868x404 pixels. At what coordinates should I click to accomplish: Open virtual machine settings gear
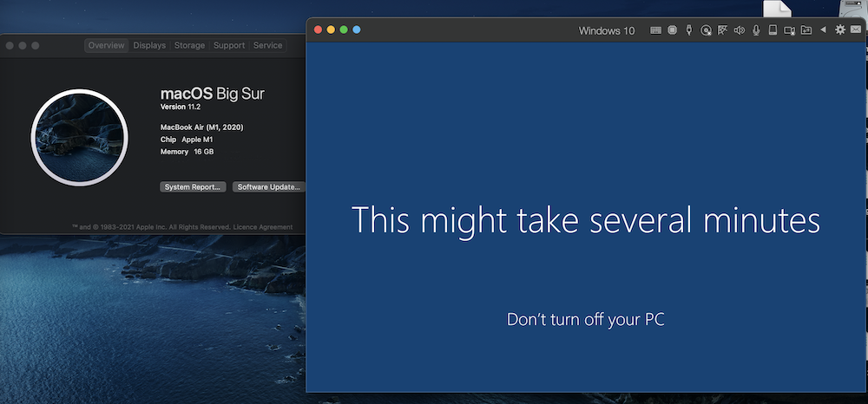pyautogui.click(x=839, y=29)
